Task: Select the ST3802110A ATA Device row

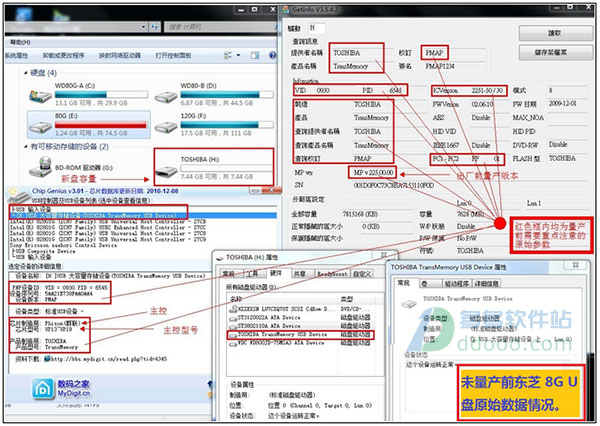Action: (300, 326)
